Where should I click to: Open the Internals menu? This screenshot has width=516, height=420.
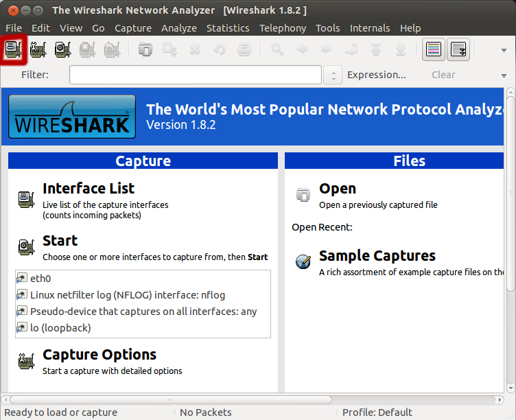[x=370, y=28]
